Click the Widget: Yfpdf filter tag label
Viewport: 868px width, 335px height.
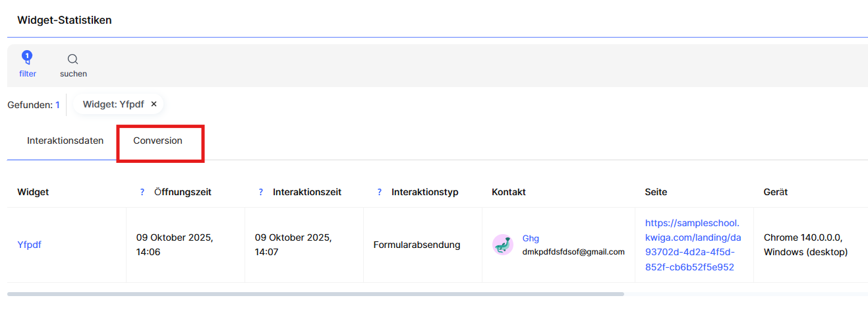point(113,104)
